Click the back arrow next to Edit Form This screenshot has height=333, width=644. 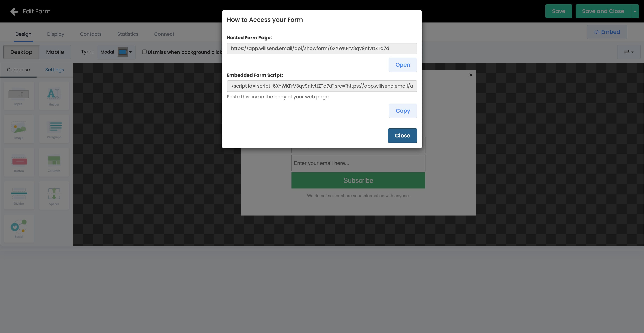14,11
